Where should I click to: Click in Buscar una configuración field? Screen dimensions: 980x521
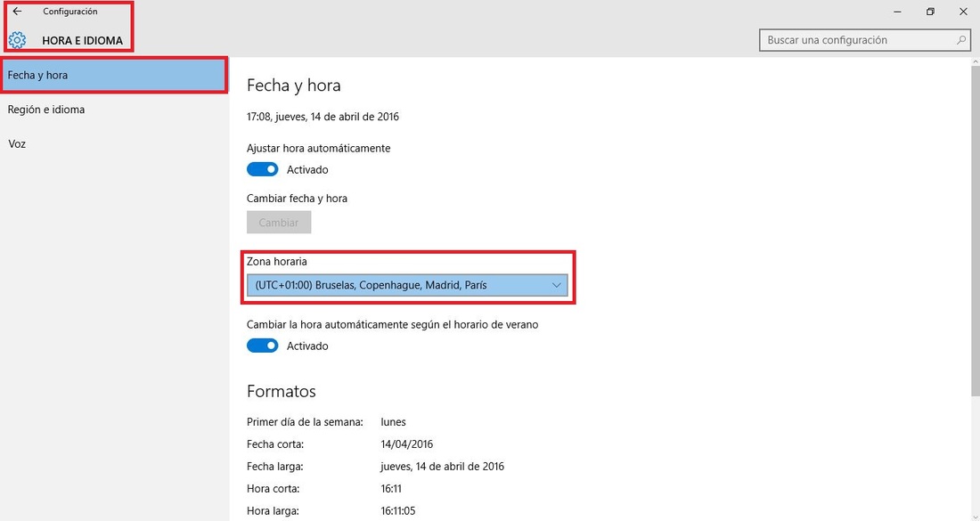pyautogui.click(x=866, y=40)
